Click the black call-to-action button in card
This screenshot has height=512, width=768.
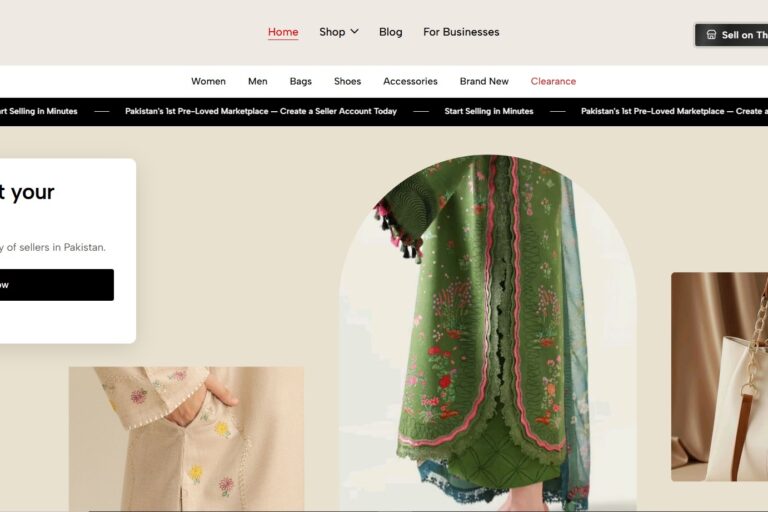click(x=57, y=285)
